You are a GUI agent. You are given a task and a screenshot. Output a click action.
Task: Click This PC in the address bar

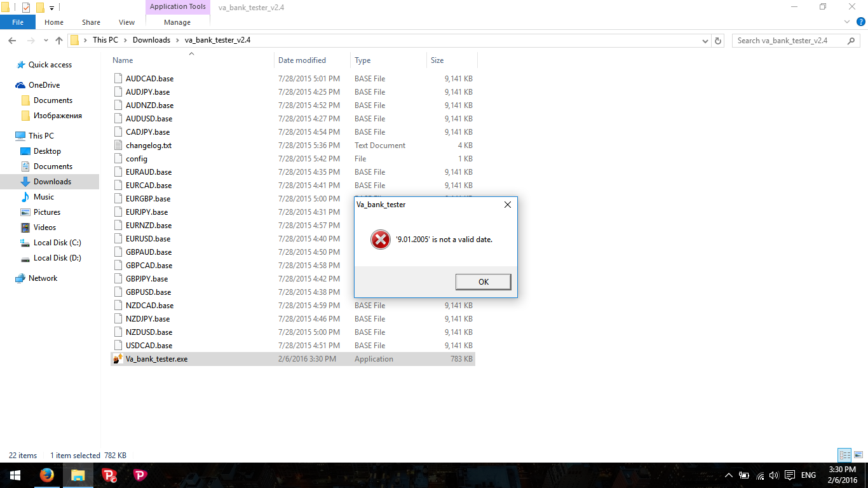[105, 40]
